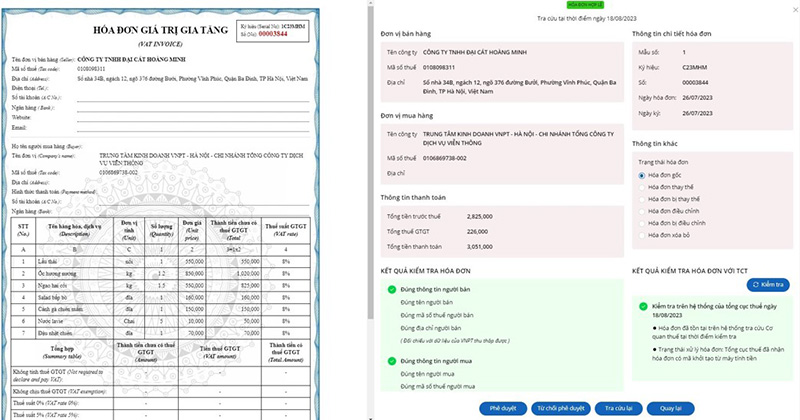The image size is (800, 420).
Task: Click the Tổng tiền trước thuế value 2,825,000
Action: [480, 216]
